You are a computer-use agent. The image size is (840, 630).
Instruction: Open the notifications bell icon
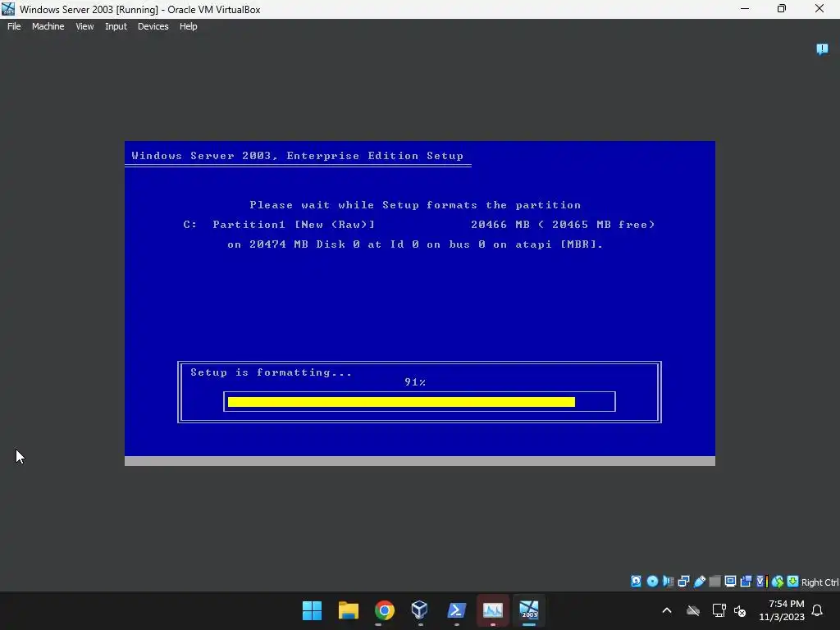(x=818, y=610)
